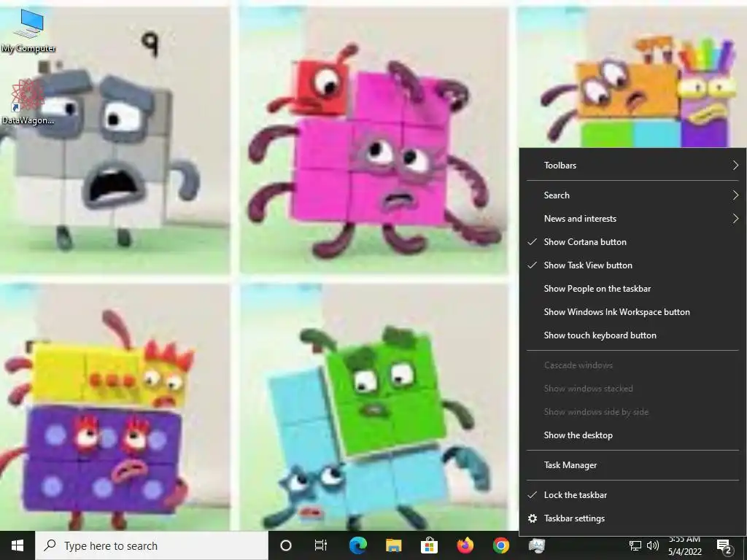Select the My Computer desktop icon
Image resolution: width=747 pixels, height=560 pixels.
pos(28,31)
